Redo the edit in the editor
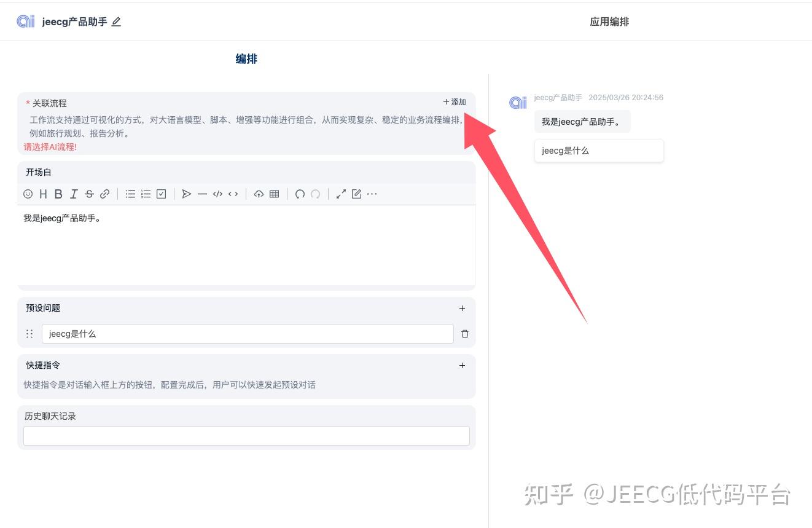The image size is (812, 528). point(315,194)
